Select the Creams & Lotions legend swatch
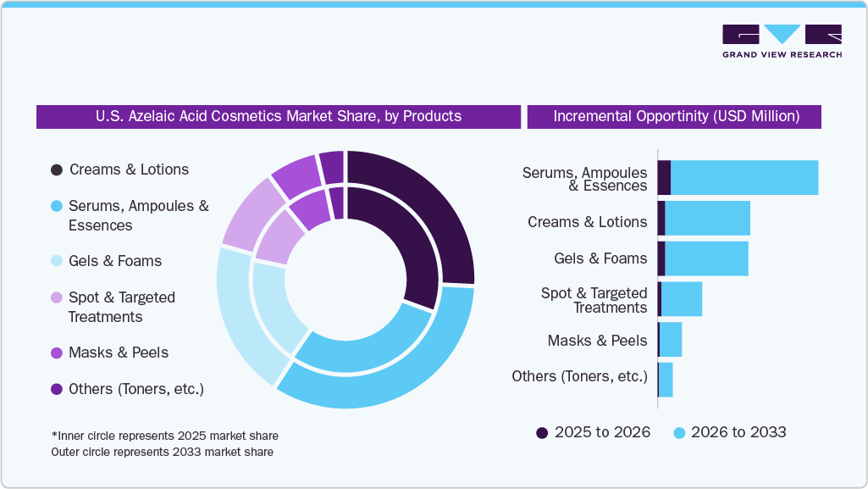Viewport: 868px width, 489px height. [56, 169]
